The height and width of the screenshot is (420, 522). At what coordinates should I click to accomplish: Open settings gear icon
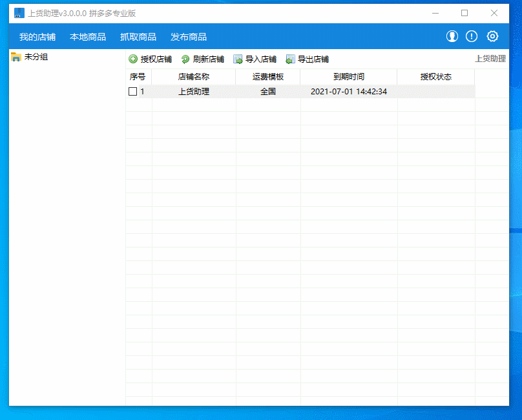point(492,36)
